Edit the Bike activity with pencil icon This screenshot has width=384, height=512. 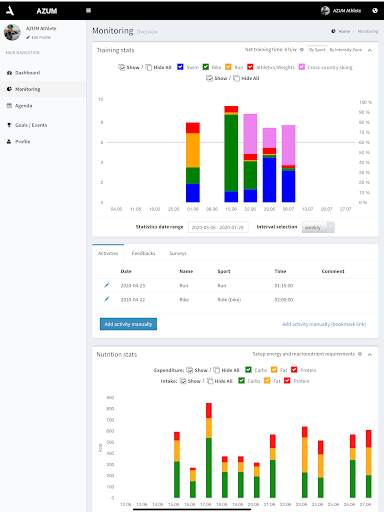pyautogui.click(x=107, y=299)
